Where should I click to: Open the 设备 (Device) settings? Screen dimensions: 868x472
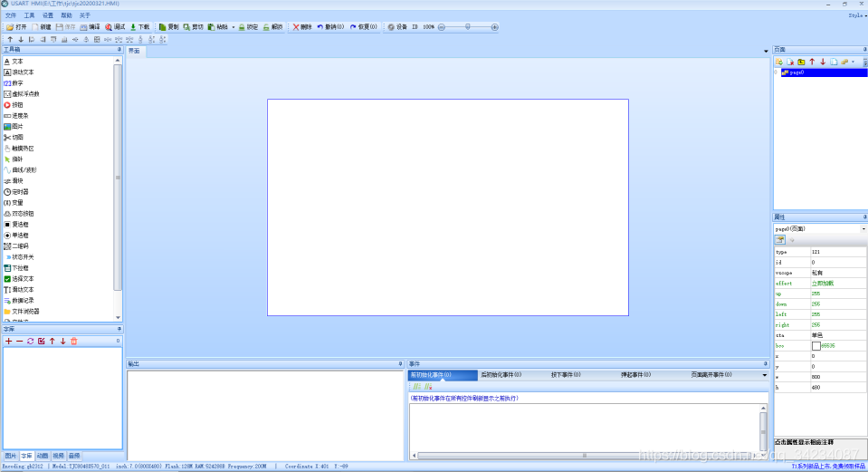tap(397, 26)
